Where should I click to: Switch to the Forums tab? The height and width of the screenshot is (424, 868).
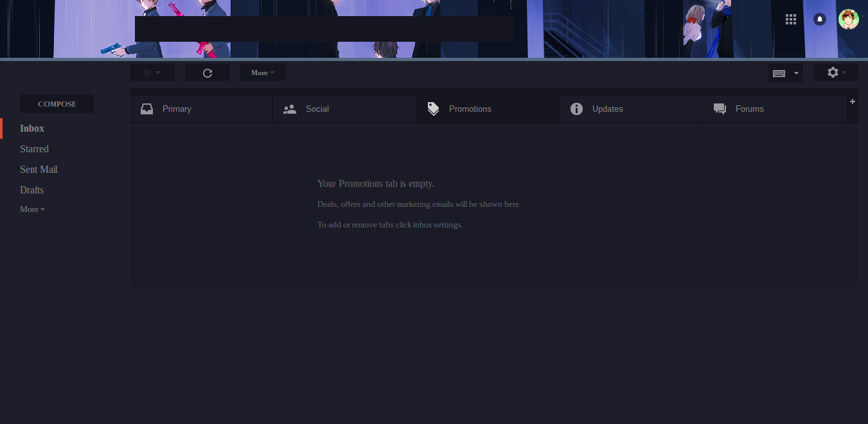click(x=774, y=109)
